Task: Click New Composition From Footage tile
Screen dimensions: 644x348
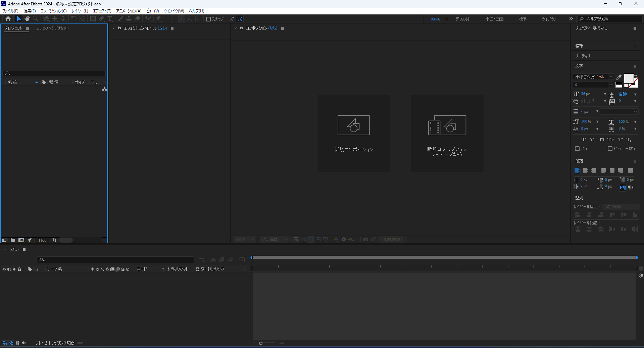Action: (447, 134)
